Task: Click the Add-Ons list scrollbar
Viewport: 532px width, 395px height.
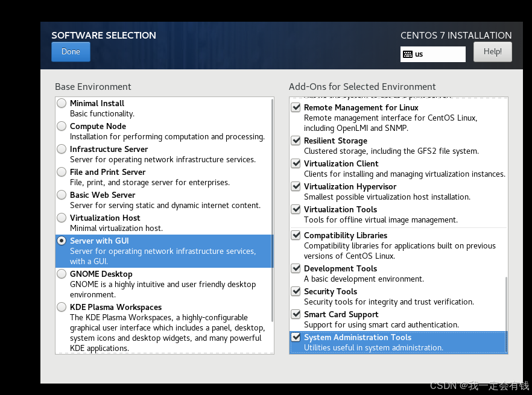Action: [506, 314]
